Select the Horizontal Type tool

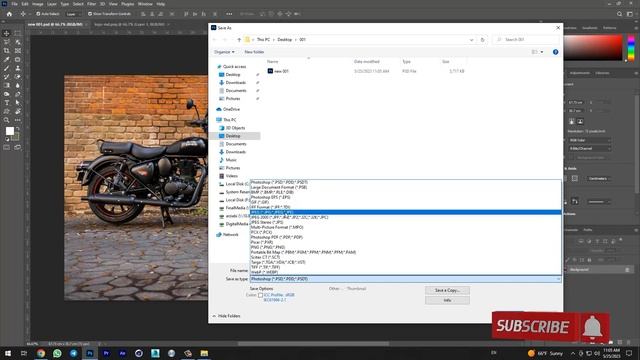pyautogui.click(x=7, y=103)
